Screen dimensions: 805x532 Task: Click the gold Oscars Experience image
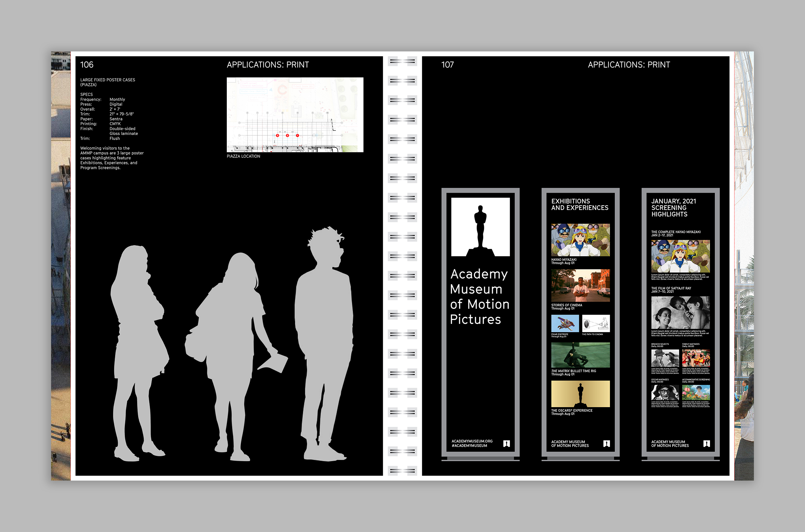pyautogui.click(x=580, y=394)
